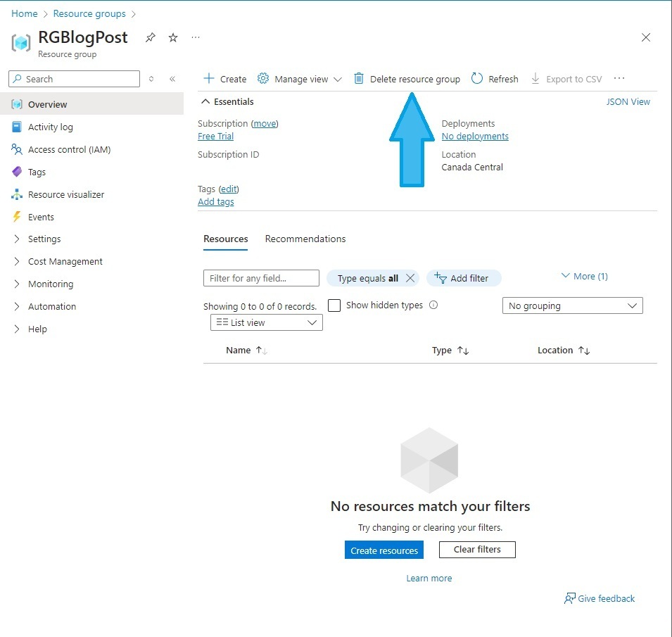
Task: Open toolbar overflow ellipsis menu
Action: (619, 78)
